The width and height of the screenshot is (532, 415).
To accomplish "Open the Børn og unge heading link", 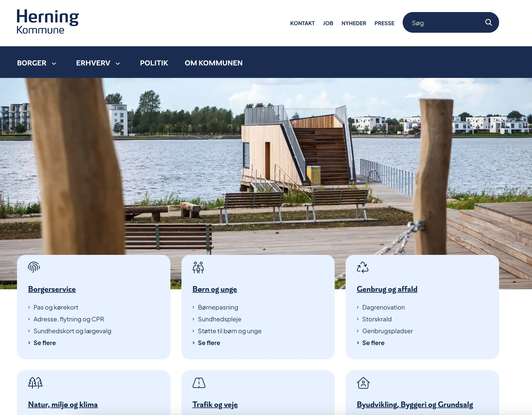I will [x=215, y=289].
